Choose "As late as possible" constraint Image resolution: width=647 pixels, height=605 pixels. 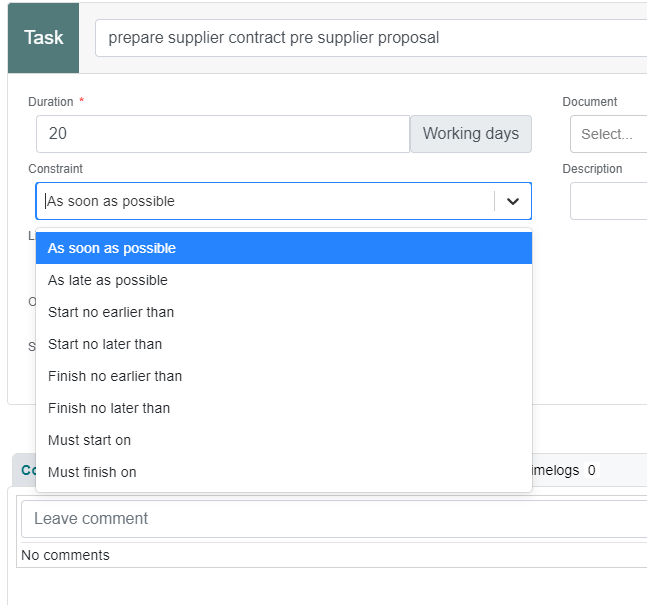coord(284,280)
